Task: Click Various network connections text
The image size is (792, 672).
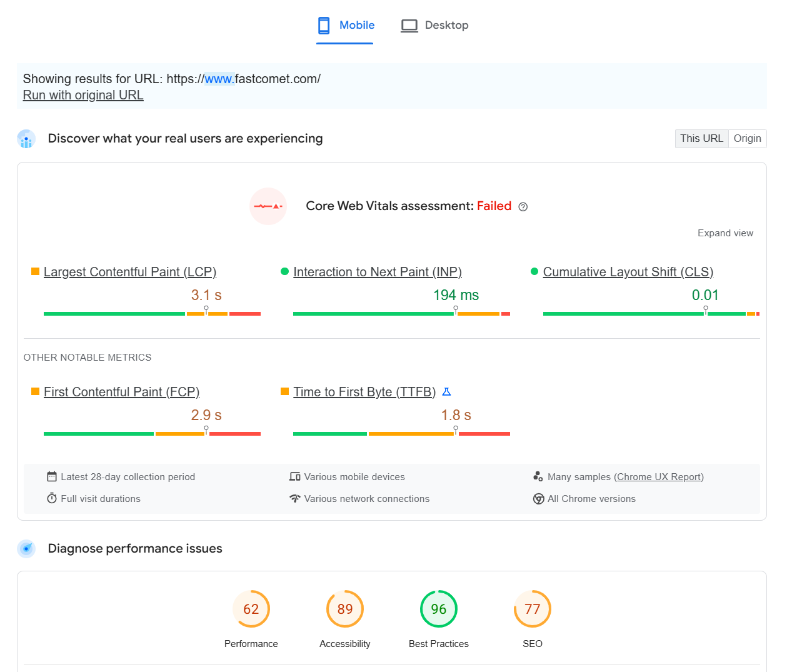Action: (367, 499)
